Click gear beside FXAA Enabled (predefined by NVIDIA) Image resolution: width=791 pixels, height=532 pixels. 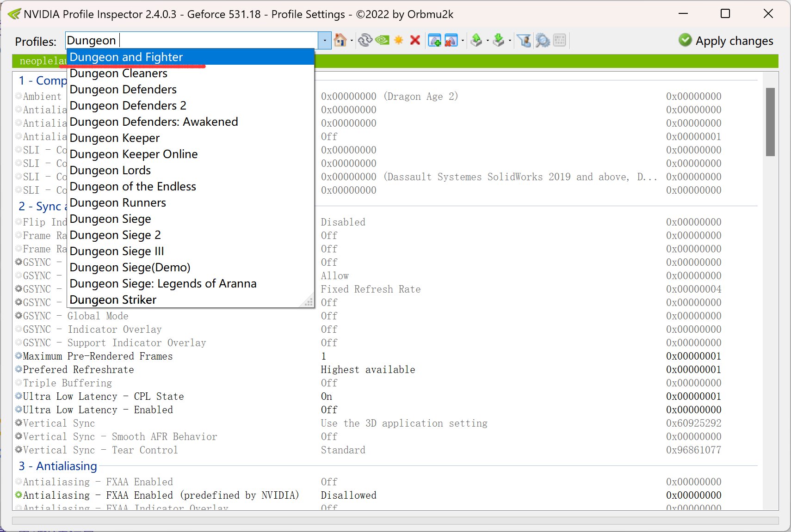point(19,495)
